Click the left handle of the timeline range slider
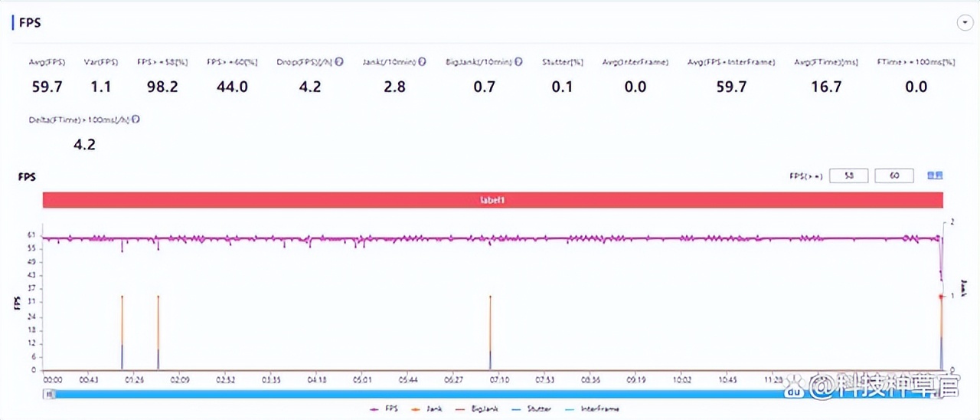 click(49, 394)
